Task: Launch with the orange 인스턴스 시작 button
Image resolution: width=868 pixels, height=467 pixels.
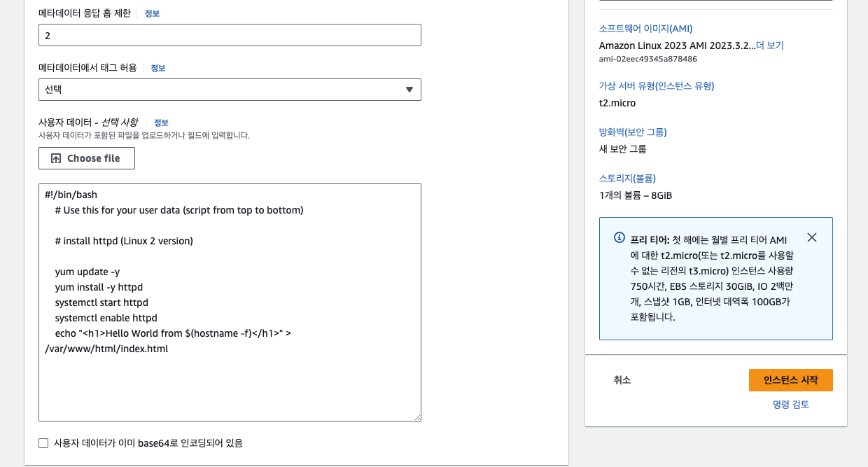Action: point(790,380)
